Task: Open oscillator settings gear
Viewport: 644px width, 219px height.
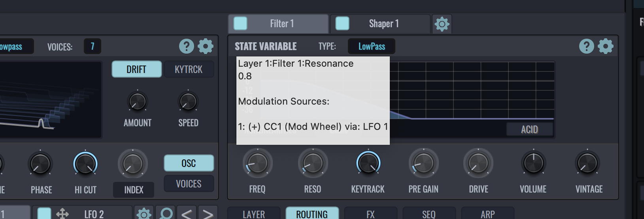Action: coord(206,47)
